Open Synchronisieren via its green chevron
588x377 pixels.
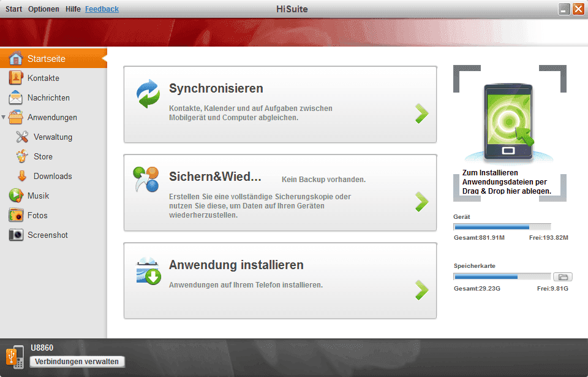422,113
